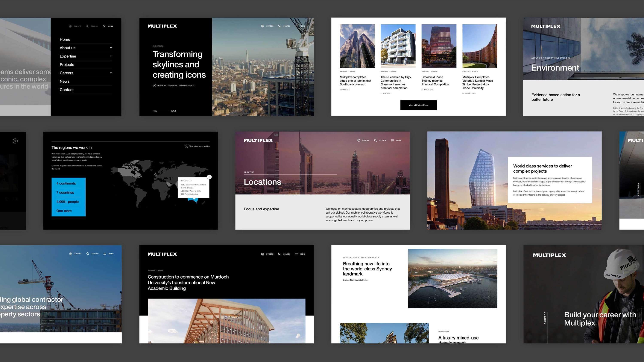Click Brookfield Place Sydney reaches Practical Completion headline
This screenshot has height=362, width=644.
435,81
